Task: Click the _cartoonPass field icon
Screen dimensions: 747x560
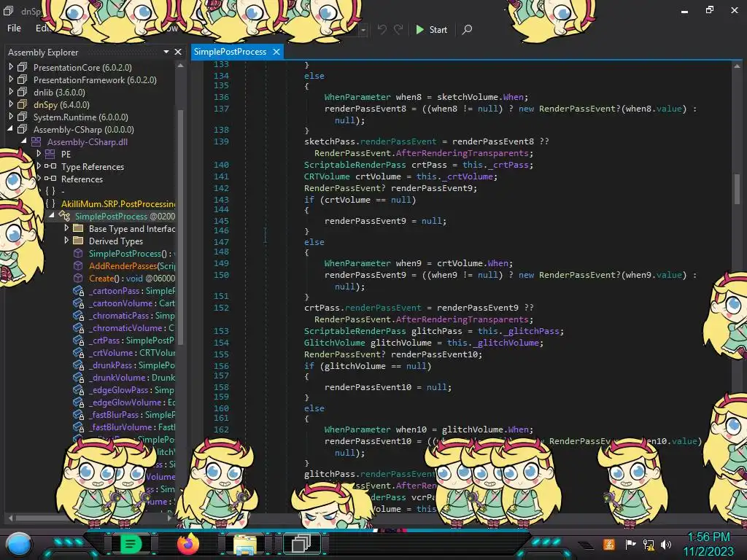Action: click(78, 290)
